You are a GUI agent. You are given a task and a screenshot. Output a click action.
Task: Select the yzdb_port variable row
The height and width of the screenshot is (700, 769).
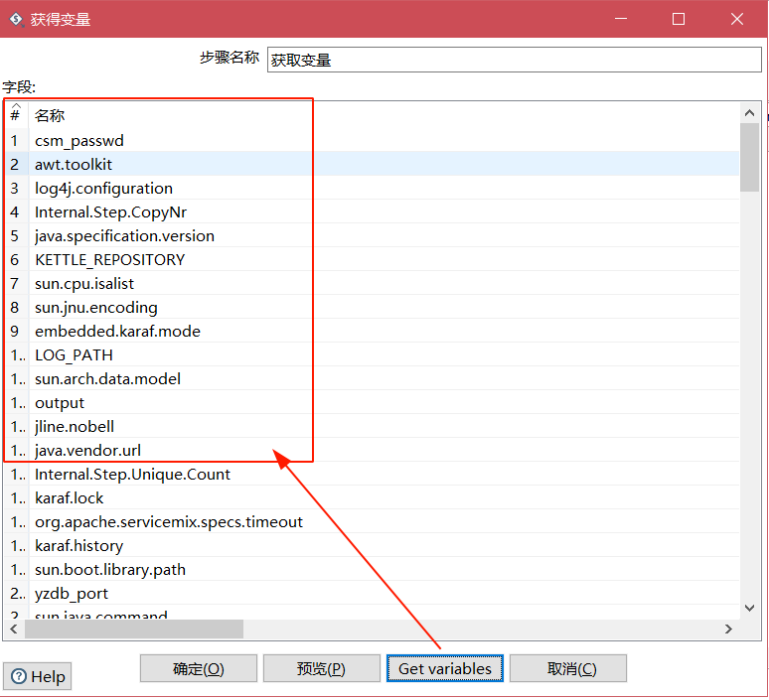[x=72, y=594]
